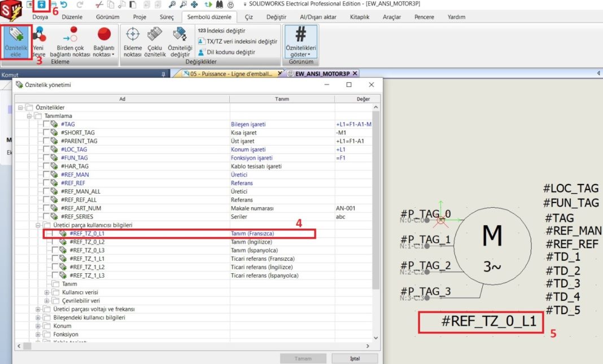
Task: Check the #REF_TZ_0_L2 attribute box
Action: pyautogui.click(x=54, y=242)
